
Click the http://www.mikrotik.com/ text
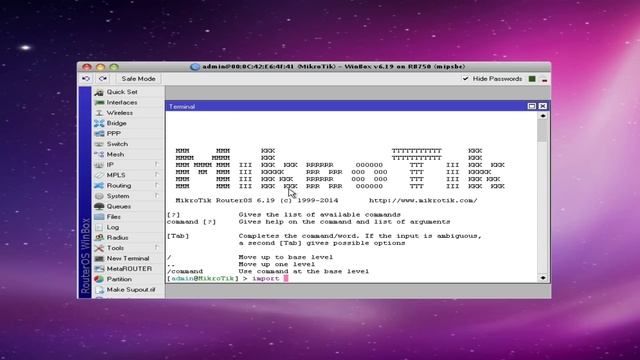click(x=423, y=200)
